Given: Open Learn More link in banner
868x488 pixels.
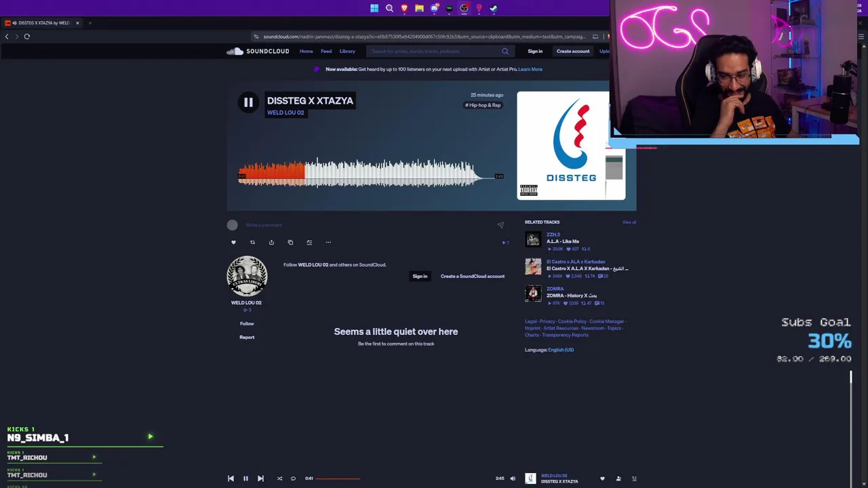Looking at the screenshot, I should click(530, 69).
